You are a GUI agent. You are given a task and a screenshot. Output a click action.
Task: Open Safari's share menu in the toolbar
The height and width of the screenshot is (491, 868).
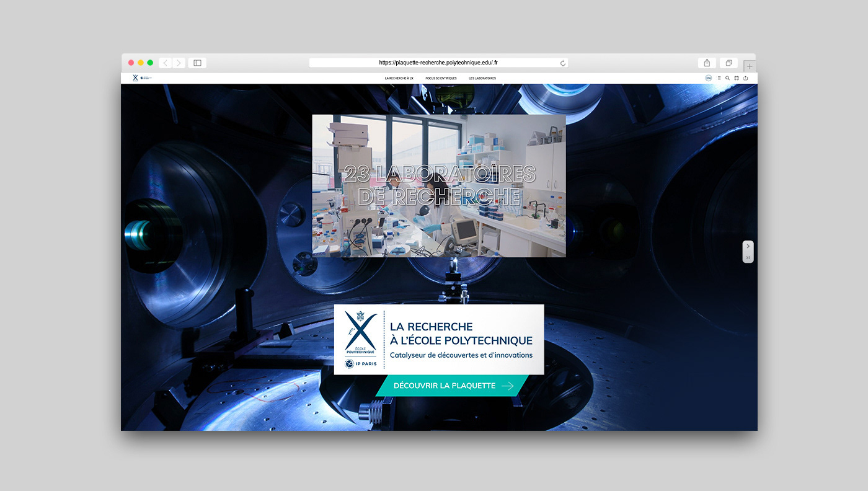click(707, 63)
